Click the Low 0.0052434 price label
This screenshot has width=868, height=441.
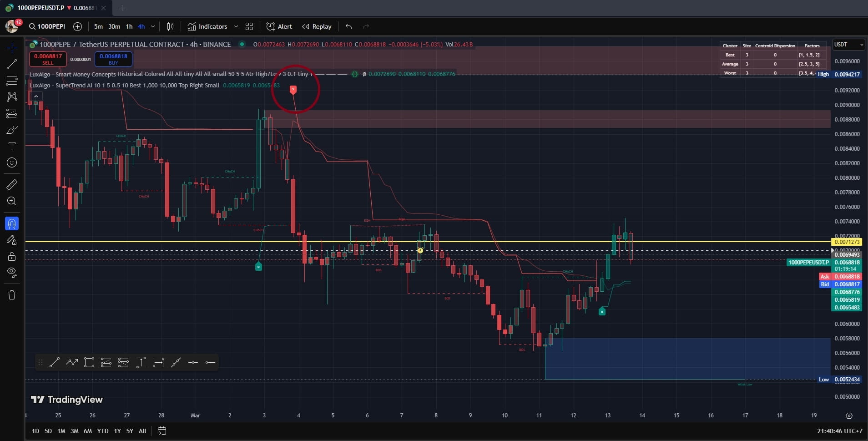[839, 380]
